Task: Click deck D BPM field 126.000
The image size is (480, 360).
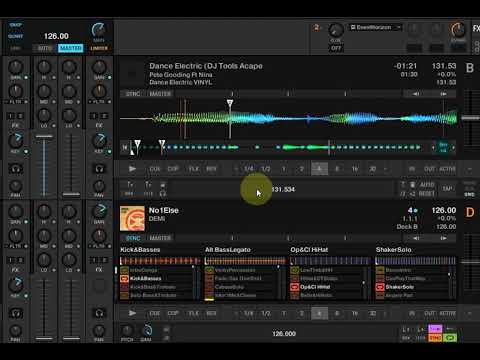Action: (284, 334)
